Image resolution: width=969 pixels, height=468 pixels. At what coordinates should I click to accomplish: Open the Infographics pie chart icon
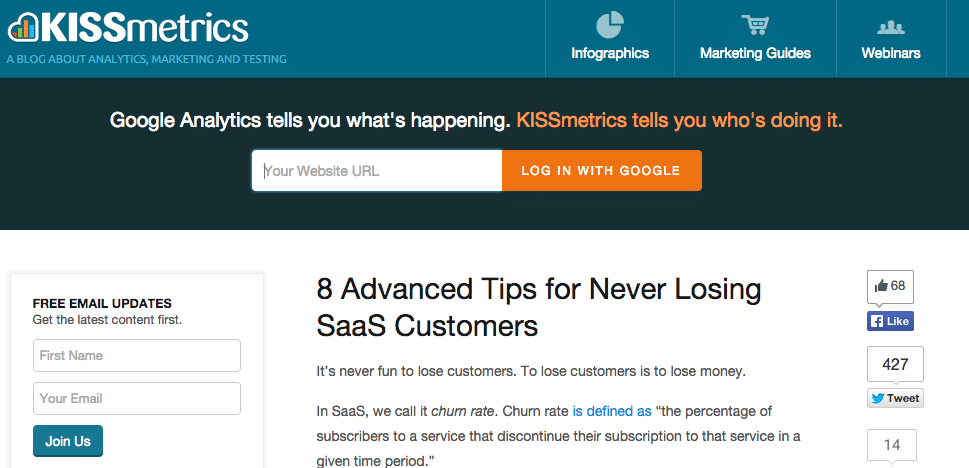(x=609, y=25)
